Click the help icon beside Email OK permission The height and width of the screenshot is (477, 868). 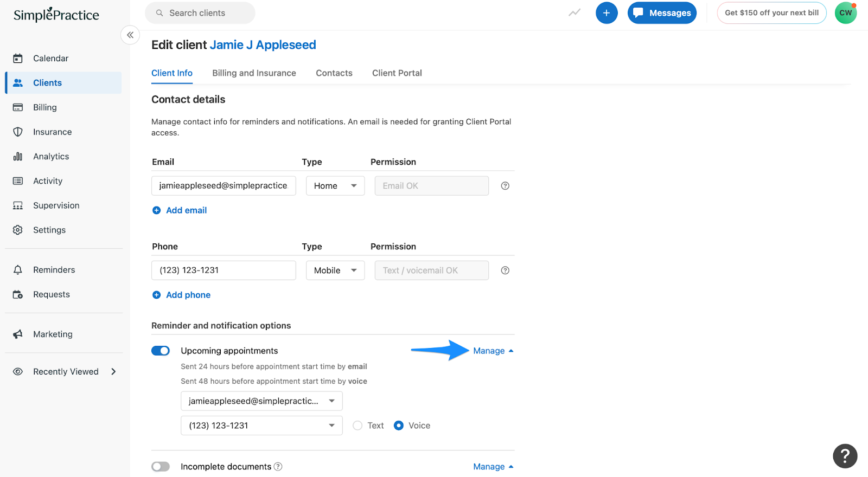click(505, 186)
